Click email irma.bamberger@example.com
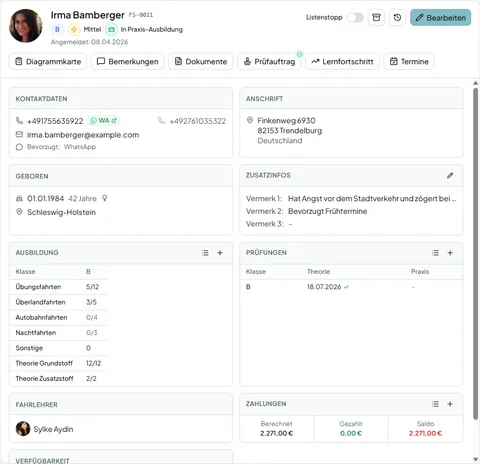The height and width of the screenshot is (464, 480). point(83,135)
